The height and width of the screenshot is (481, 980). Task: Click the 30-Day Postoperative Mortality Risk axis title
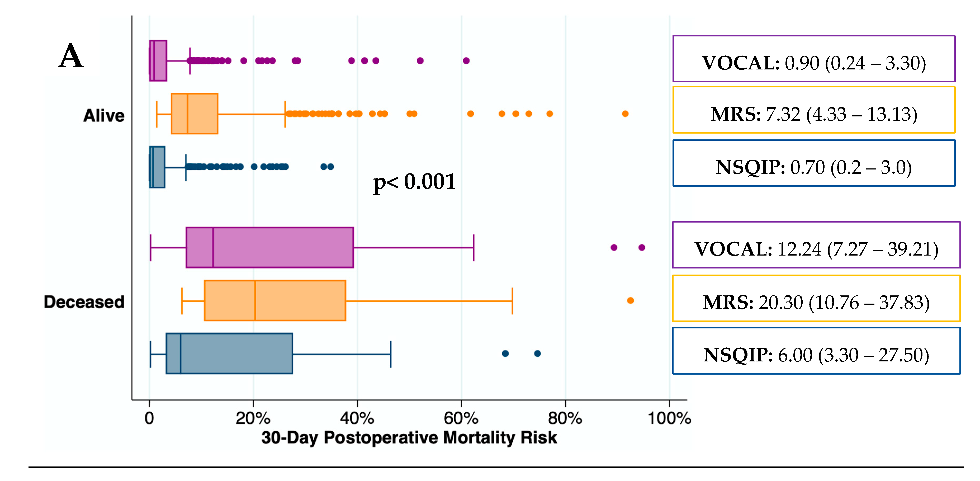[409, 438]
